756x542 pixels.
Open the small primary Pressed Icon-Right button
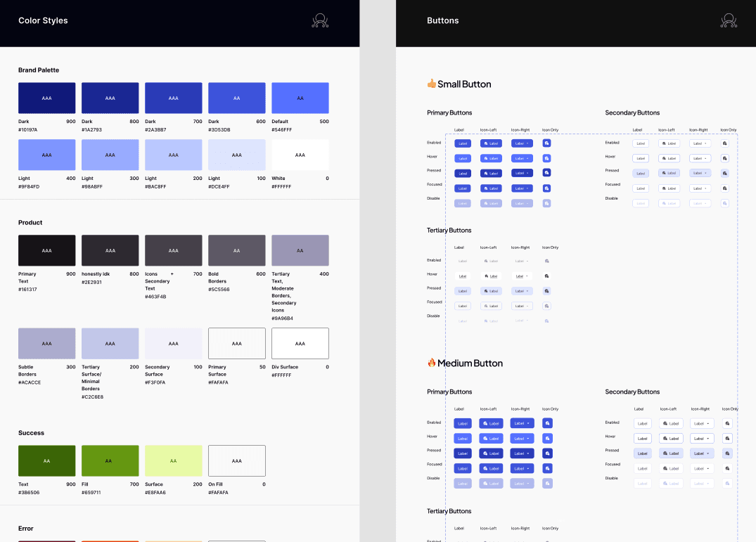tap(522, 173)
